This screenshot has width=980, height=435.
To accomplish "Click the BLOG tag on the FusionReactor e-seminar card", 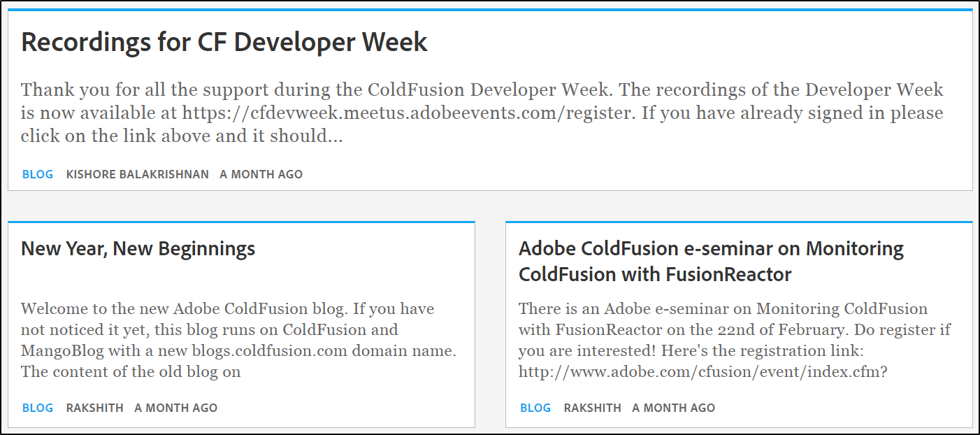I will pos(535,408).
